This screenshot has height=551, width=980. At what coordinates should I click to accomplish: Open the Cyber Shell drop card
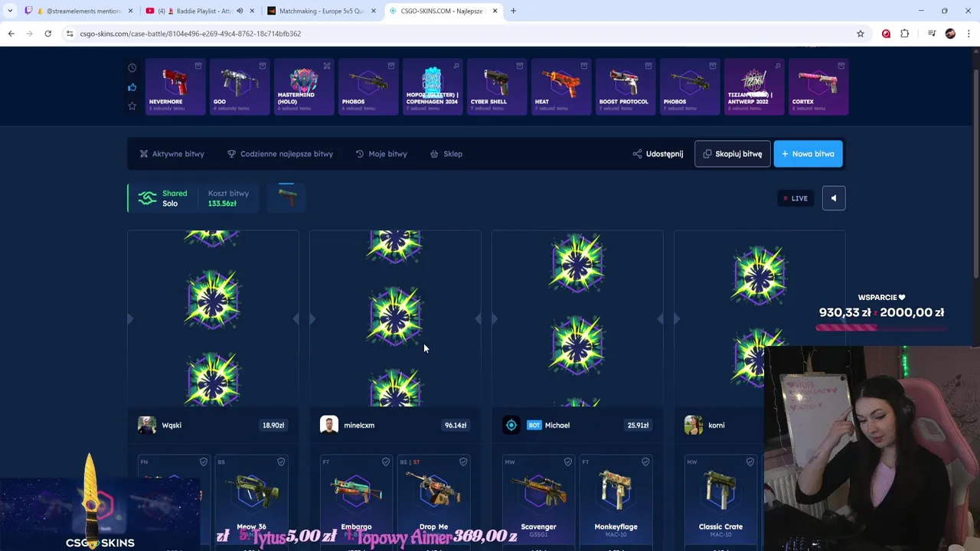tap(496, 87)
